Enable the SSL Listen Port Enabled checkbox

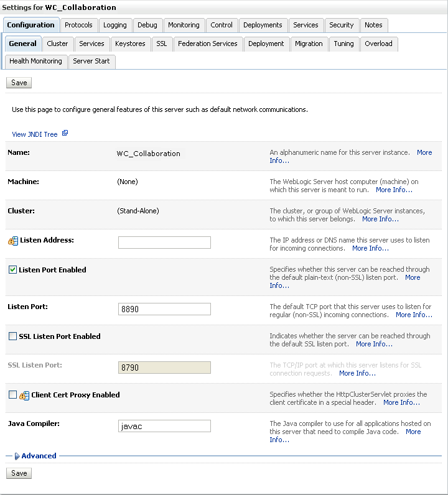point(12,336)
